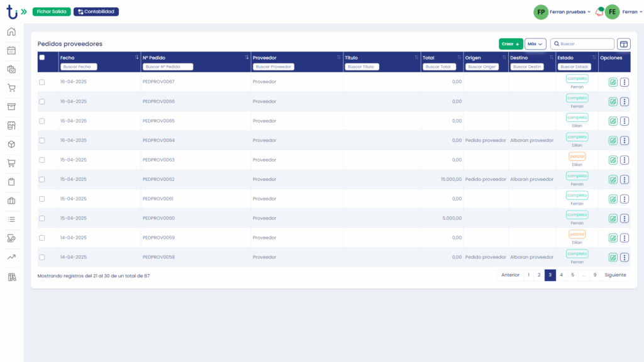The image size is (644, 362).
Task: Expand sidebar with double-arrow icon
Action: [24, 12]
